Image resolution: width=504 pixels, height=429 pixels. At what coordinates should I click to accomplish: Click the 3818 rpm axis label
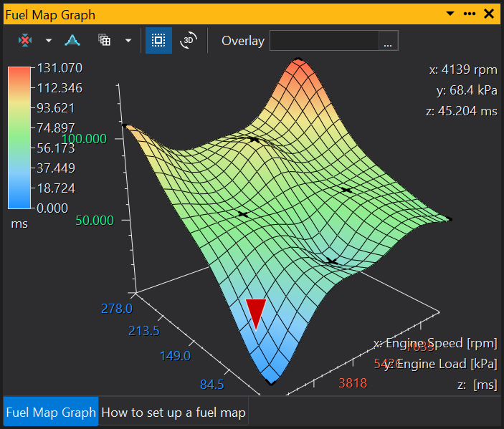pyautogui.click(x=352, y=383)
